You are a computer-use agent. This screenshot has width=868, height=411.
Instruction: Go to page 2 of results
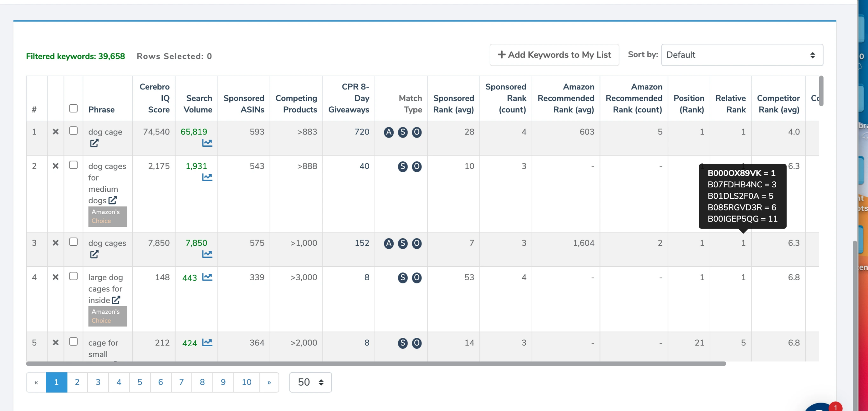(x=77, y=382)
